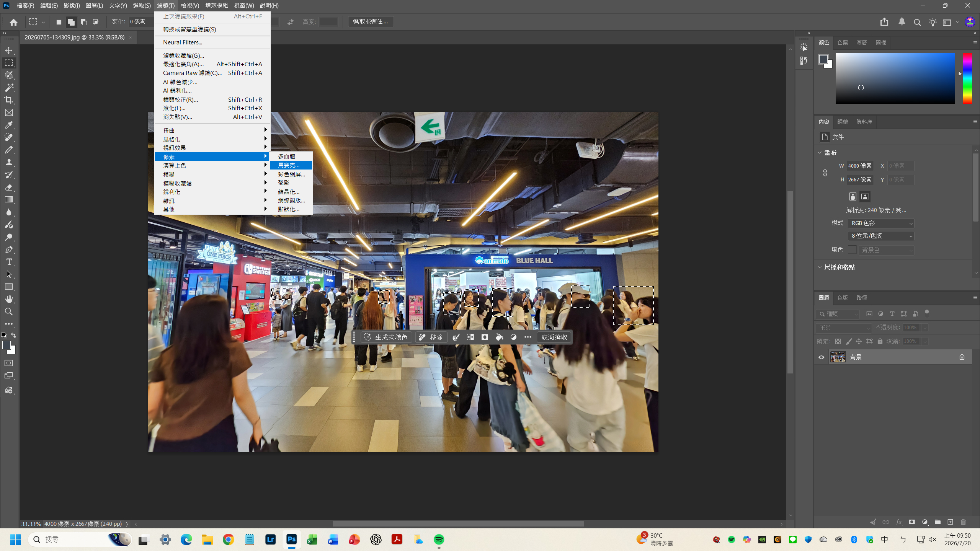The width and height of the screenshot is (980, 551).
Task: Click the create new layer icon
Action: tap(950, 522)
